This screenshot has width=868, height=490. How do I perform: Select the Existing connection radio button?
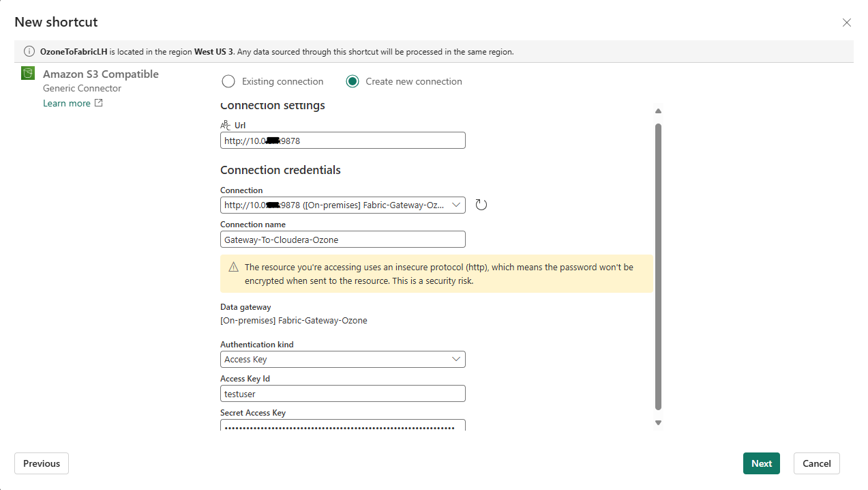point(228,81)
